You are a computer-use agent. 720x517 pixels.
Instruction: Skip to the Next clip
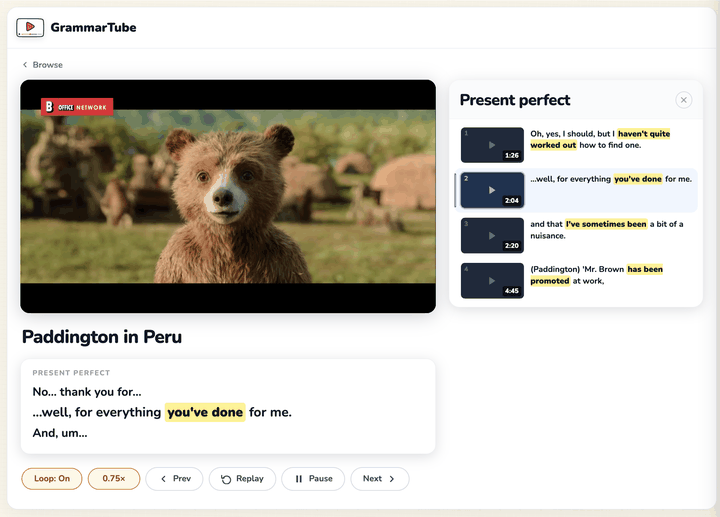coord(380,478)
